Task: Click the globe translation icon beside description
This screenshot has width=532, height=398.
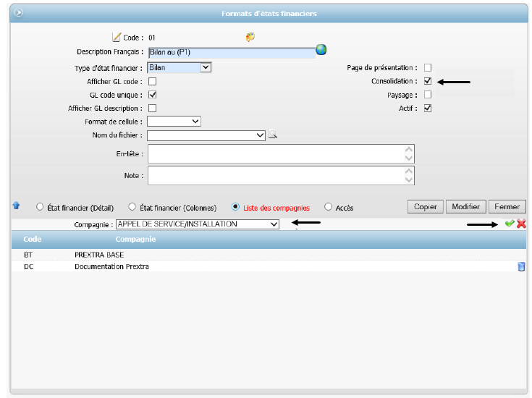Action: (x=321, y=50)
